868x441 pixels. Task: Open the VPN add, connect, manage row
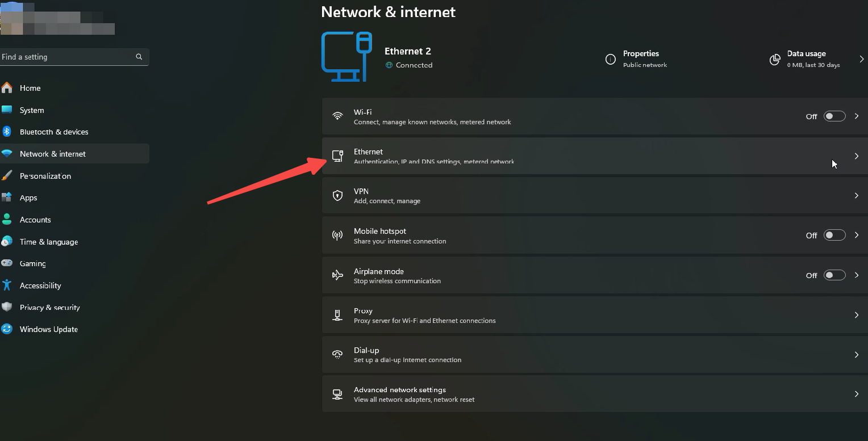tap(595, 196)
